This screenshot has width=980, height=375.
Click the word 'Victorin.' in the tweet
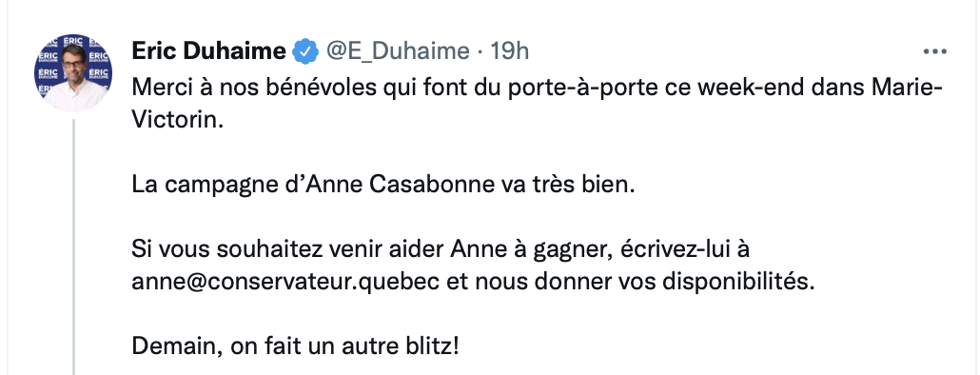(x=178, y=119)
